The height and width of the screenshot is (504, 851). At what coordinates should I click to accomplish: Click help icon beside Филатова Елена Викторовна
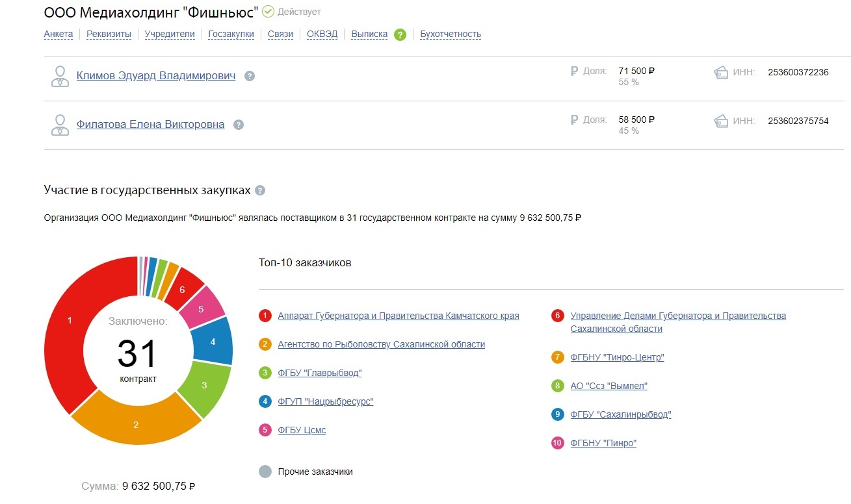click(x=239, y=125)
